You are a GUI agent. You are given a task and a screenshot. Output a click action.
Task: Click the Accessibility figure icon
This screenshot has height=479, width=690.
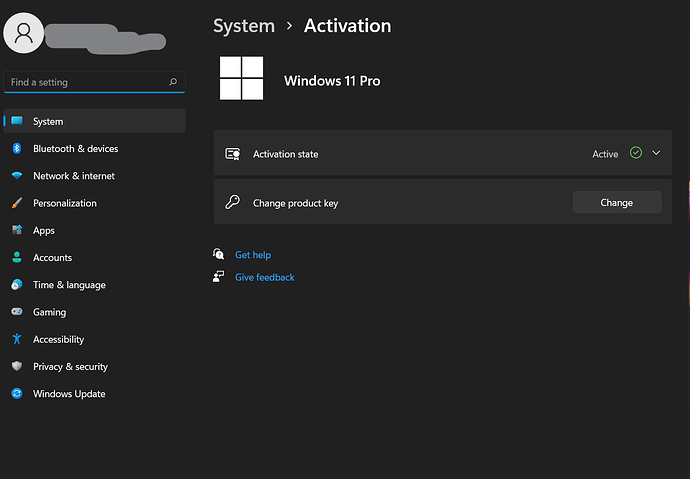tap(16, 339)
